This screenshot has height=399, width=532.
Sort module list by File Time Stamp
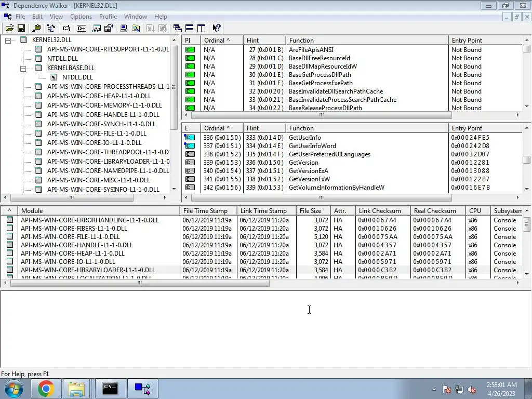tap(208, 211)
